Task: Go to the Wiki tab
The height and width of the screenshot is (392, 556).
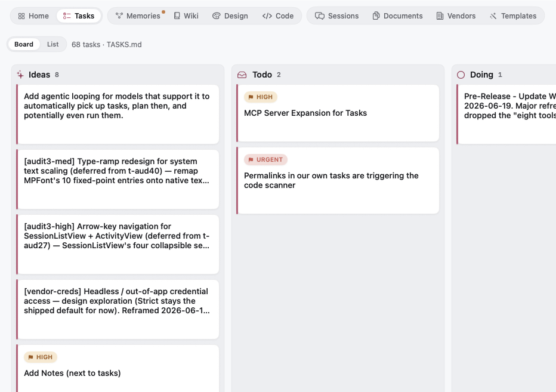Action: [x=186, y=16]
